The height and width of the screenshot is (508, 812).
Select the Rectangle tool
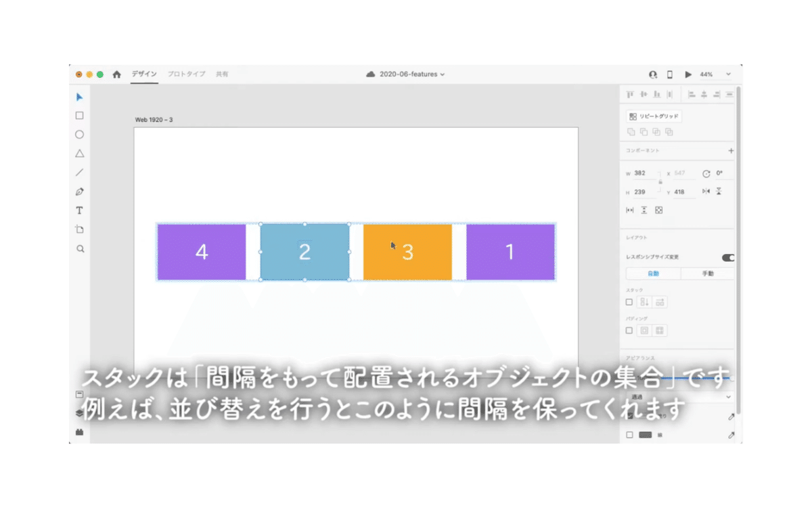coord(79,116)
